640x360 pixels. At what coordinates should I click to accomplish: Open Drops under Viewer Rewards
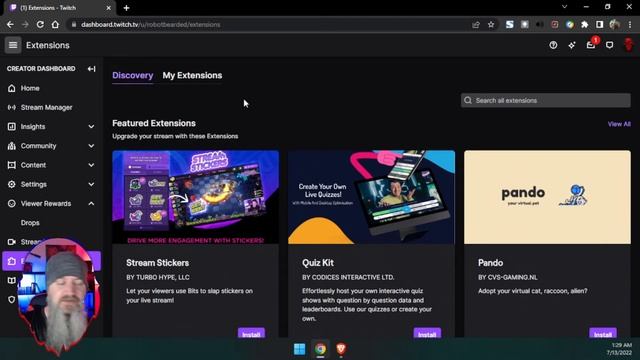pos(30,223)
